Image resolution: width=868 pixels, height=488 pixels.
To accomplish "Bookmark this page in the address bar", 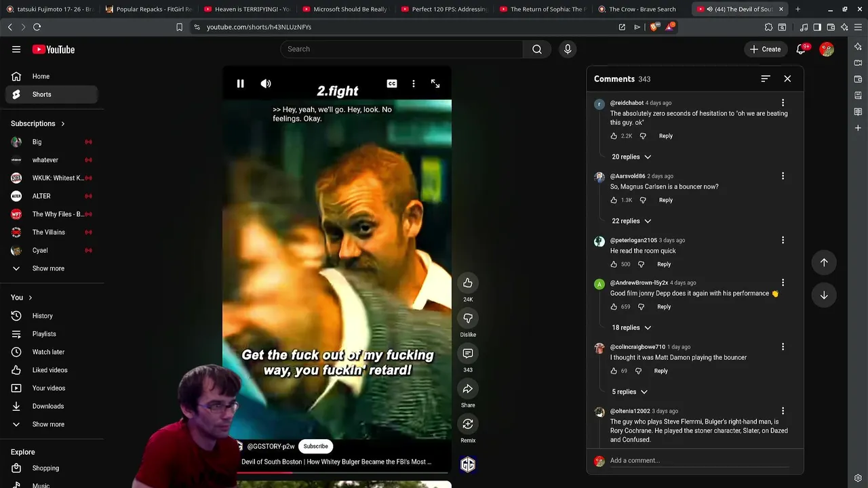I will point(179,27).
